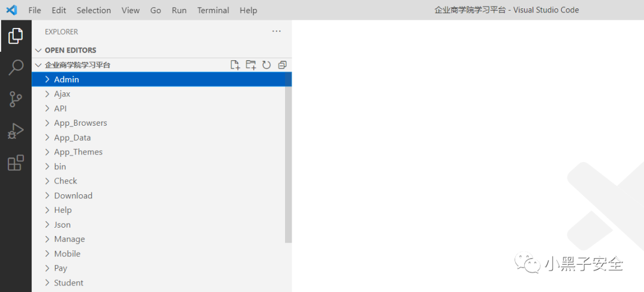
Task: Expand the App_Browsers folder chevron
Action: pos(47,123)
